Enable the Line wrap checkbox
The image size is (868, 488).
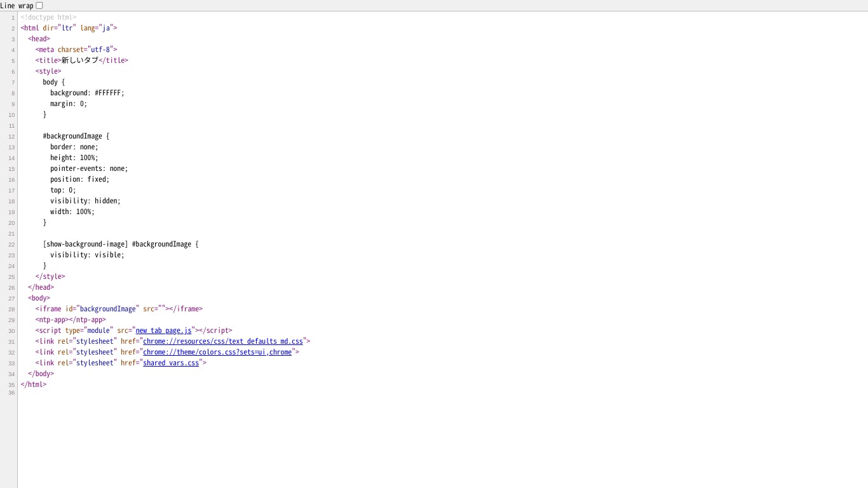click(x=39, y=6)
